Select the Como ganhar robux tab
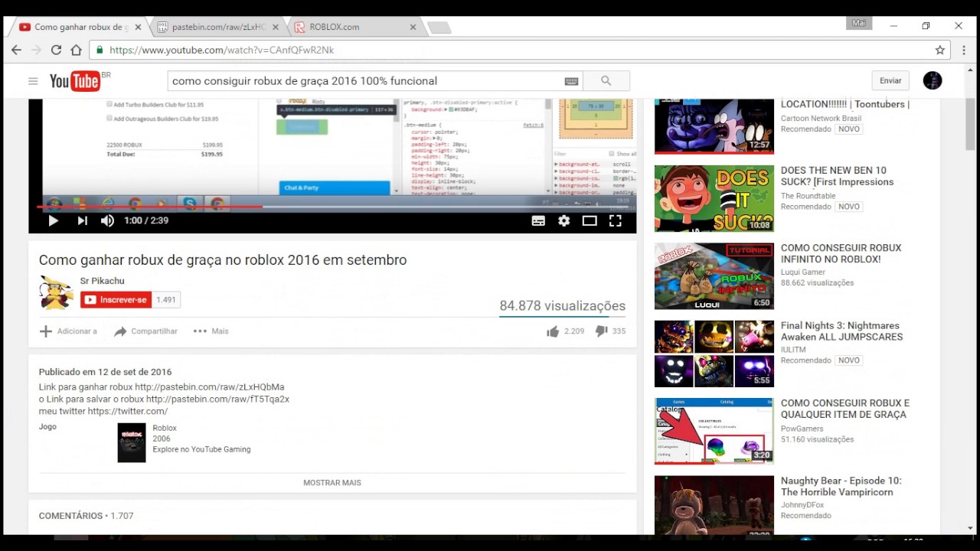 (x=80, y=27)
